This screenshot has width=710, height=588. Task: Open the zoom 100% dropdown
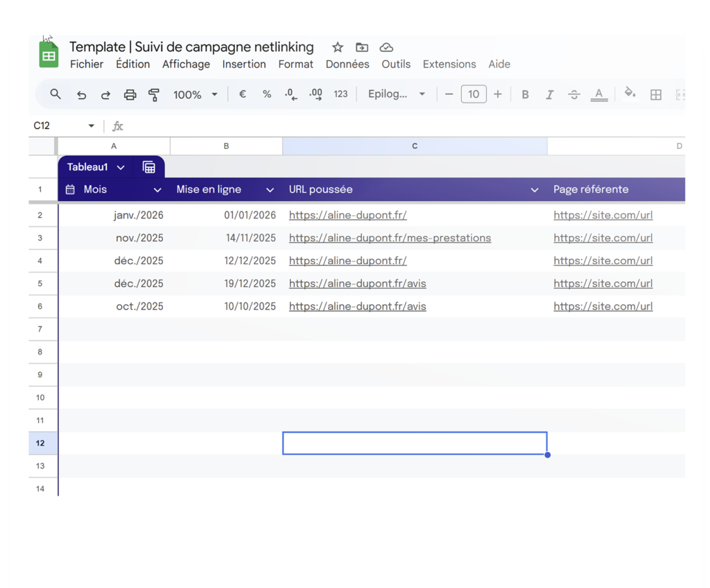pyautogui.click(x=195, y=94)
